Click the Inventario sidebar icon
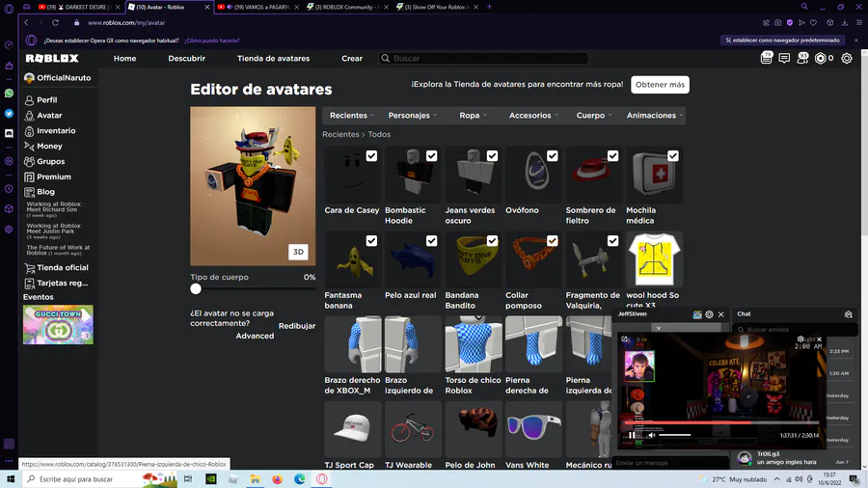Viewport: 868px width, 488px height. tap(29, 131)
